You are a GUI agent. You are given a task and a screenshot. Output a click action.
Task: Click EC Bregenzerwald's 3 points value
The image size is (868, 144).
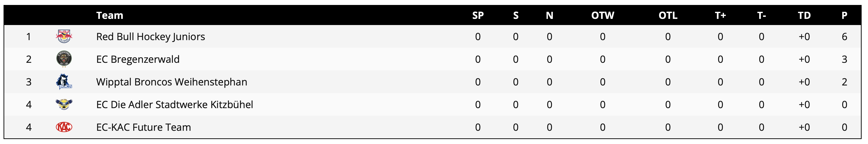(844, 59)
